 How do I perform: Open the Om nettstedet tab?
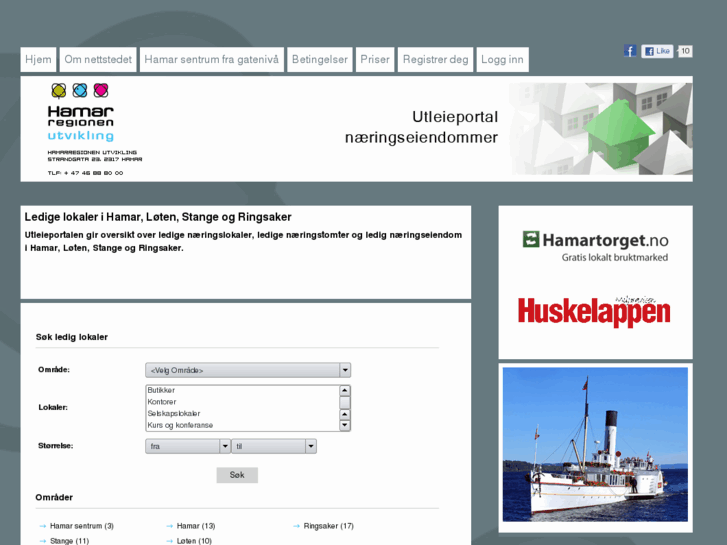[98, 59]
